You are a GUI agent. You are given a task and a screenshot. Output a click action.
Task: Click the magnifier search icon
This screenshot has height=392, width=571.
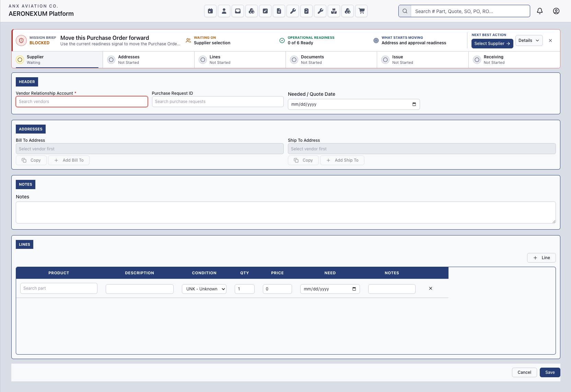click(x=405, y=11)
